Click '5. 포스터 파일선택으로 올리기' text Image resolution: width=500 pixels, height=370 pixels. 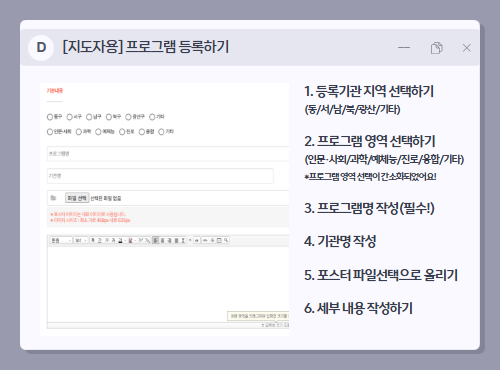tap(381, 275)
